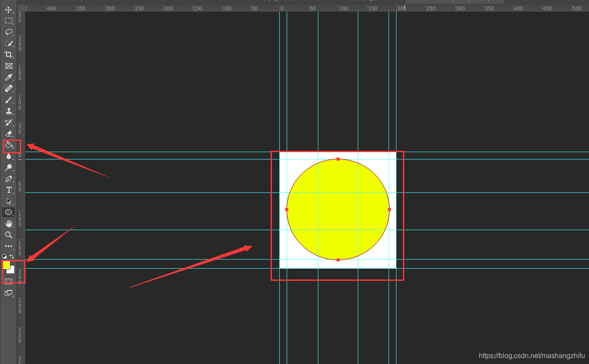Select the Hand tool
The height and width of the screenshot is (364, 589).
click(x=8, y=224)
